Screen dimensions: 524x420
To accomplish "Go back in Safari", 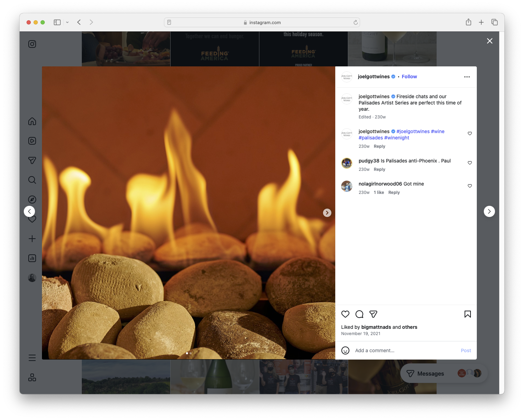I will (79, 22).
